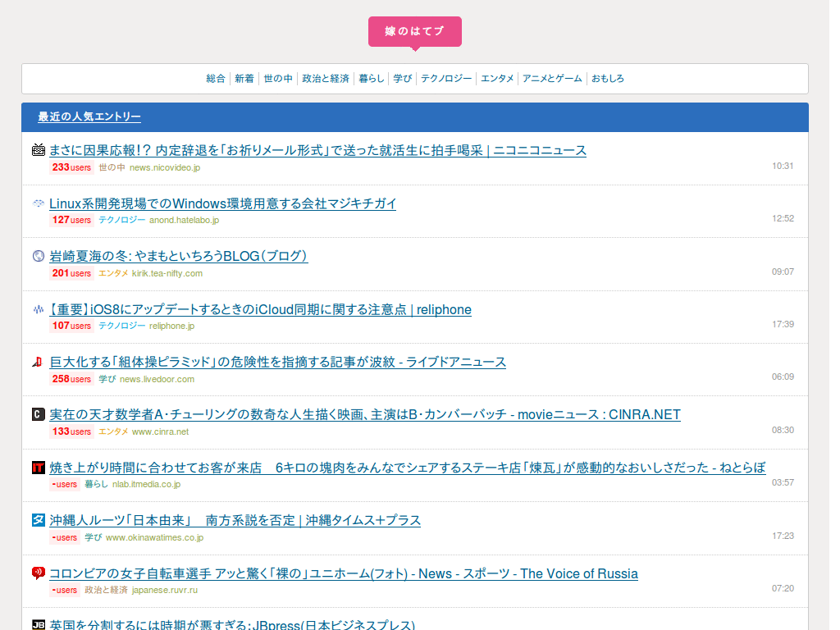
Task: Open the コロンビアの女子自転車選手 article
Action: point(344,573)
